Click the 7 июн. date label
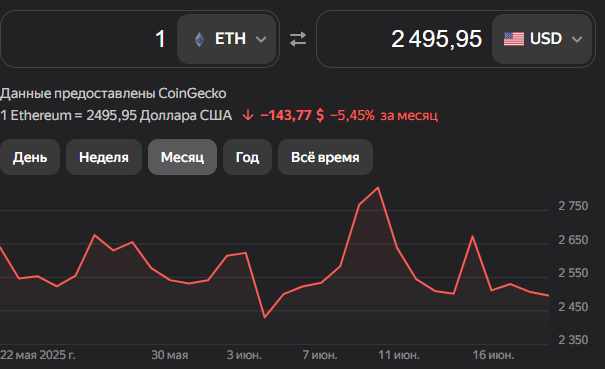 [x=320, y=355]
